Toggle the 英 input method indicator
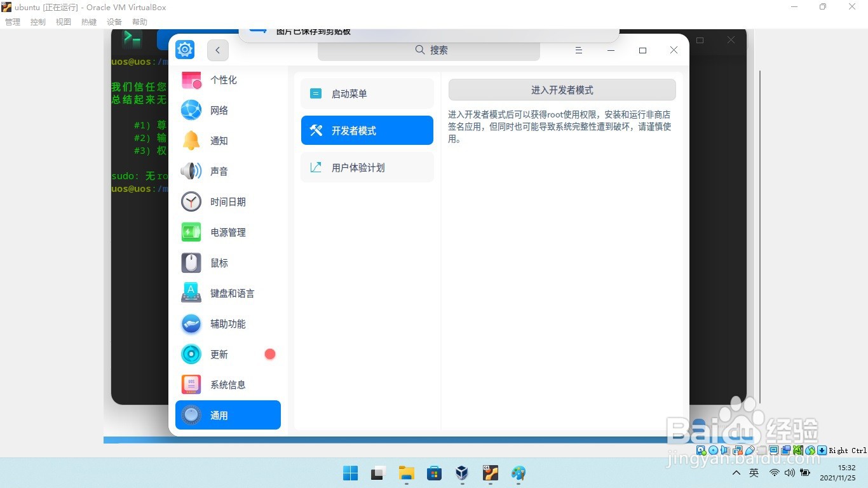Viewport: 868px width, 488px height. [754, 473]
